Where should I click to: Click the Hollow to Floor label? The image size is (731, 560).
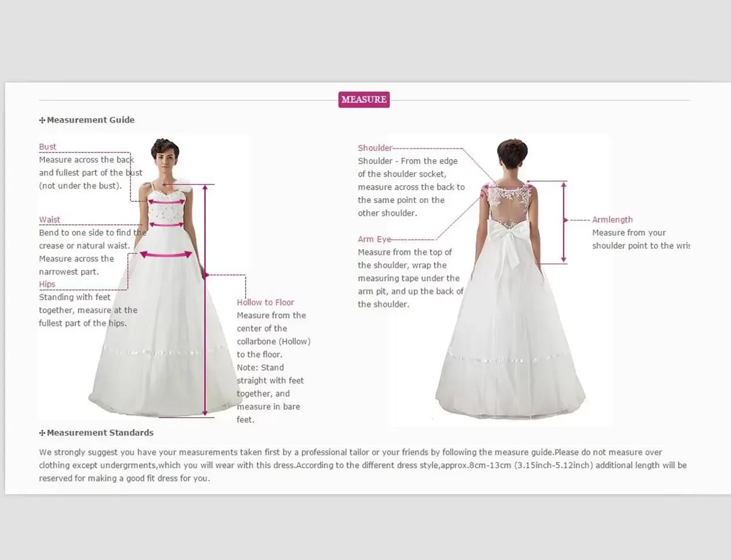pyautogui.click(x=265, y=302)
